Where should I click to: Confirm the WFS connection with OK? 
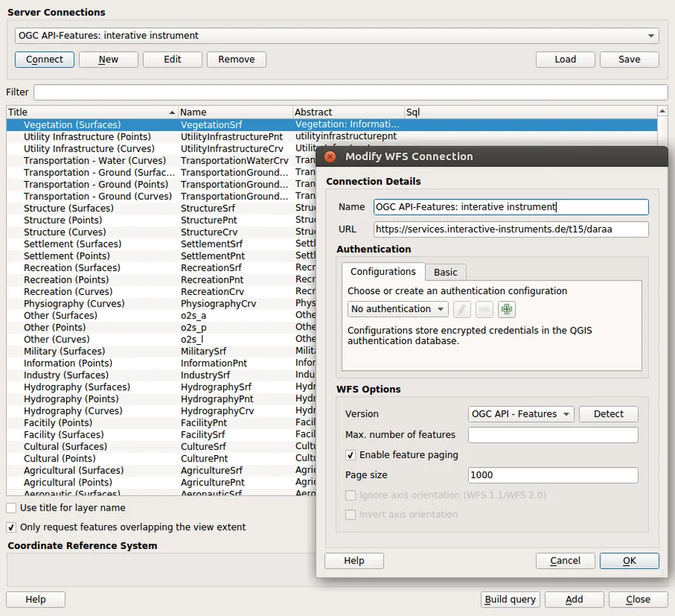point(629,561)
